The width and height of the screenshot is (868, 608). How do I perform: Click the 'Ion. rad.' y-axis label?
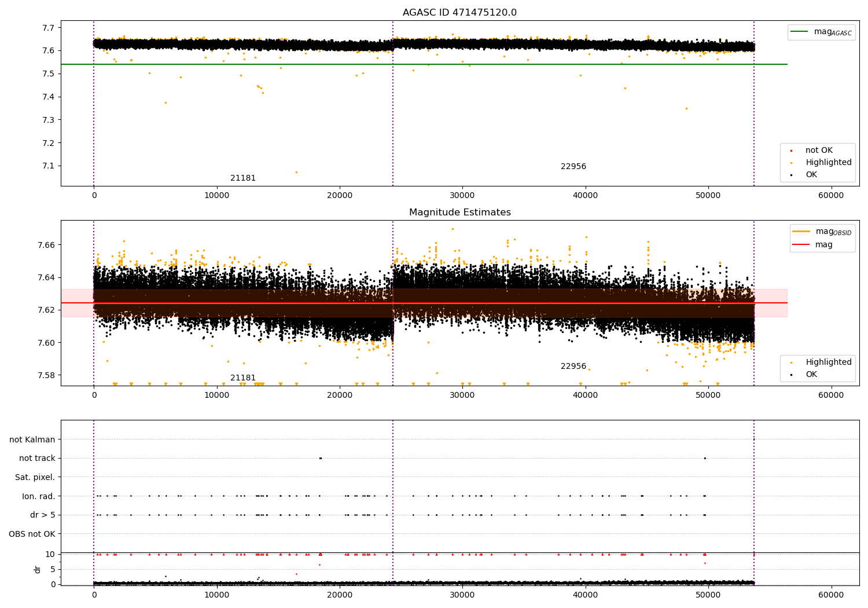click(39, 497)
